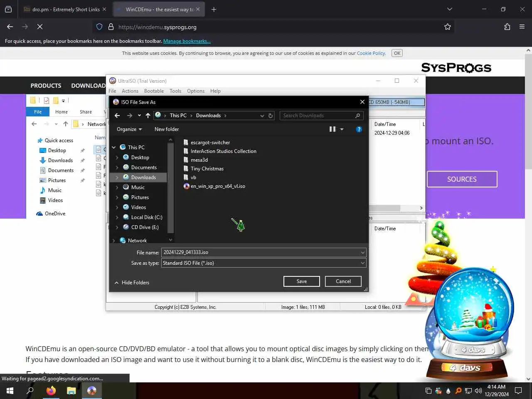Screen dimensions: 532x399
Task: Click the network tray icon
Action: click(x=468, y=391)
